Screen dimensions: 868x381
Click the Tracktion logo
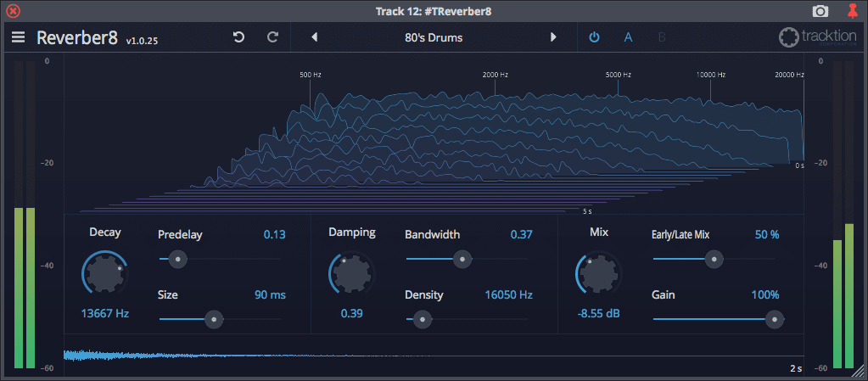pyautogui.click(x=818, y=38)
